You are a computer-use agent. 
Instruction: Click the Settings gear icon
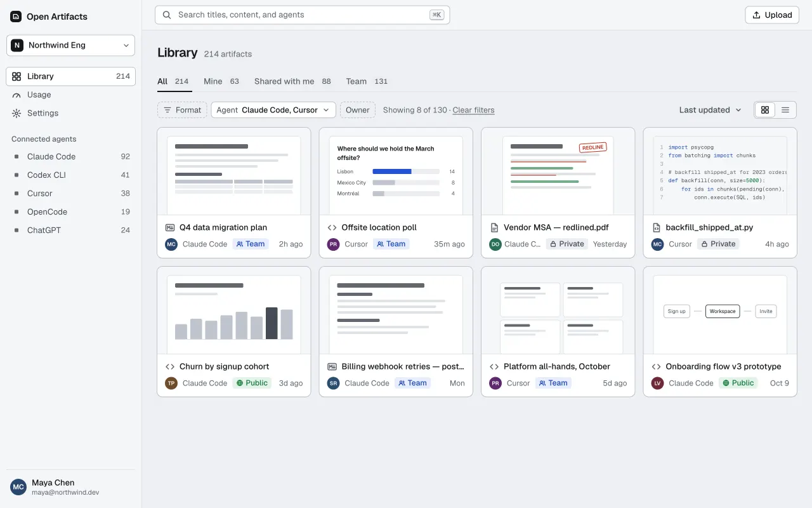pyautogui.click(x=16, y=113)
